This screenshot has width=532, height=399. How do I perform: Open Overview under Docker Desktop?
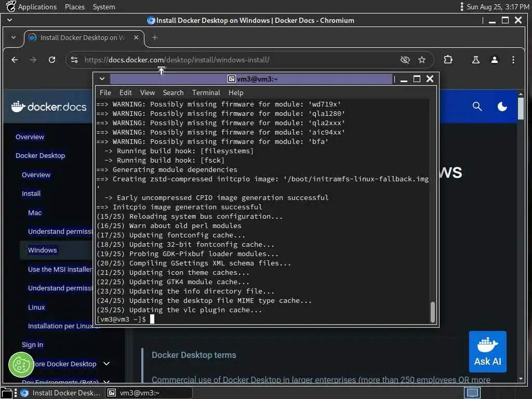click(x=36, y=175)
